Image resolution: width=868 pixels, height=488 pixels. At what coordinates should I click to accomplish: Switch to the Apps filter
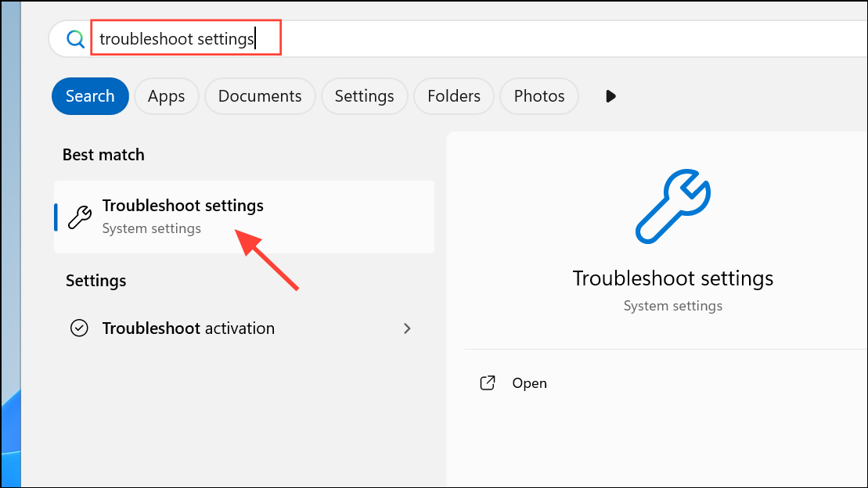point(166,96)
